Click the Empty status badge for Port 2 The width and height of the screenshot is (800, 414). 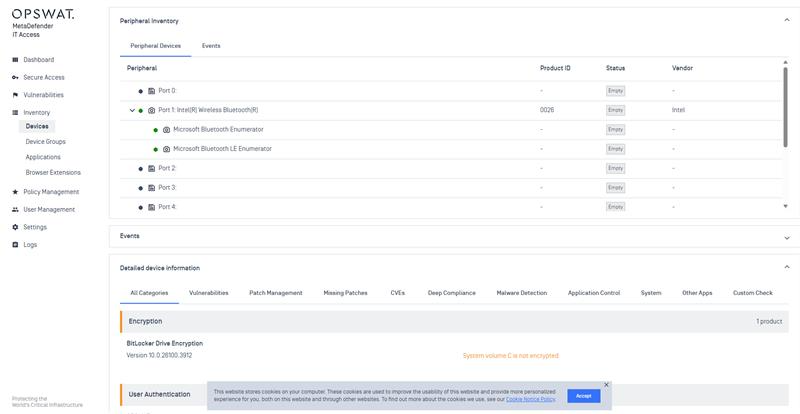(x=615, y=168)
